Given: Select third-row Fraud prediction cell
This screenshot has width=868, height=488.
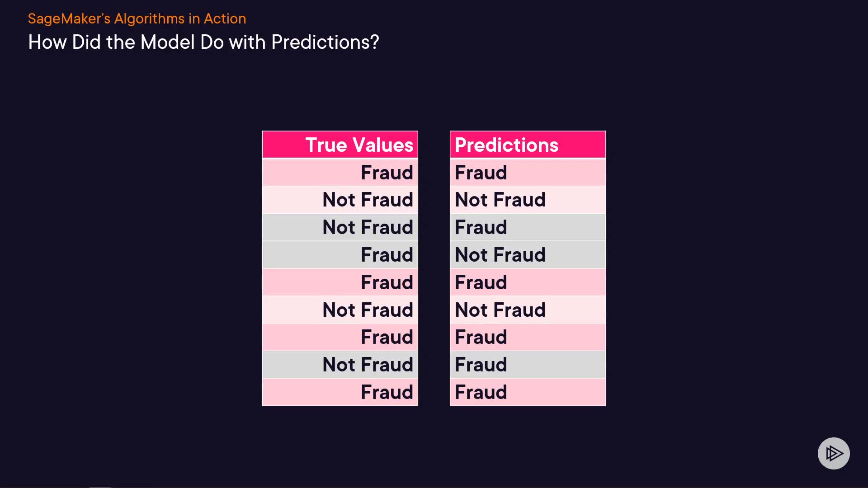Looking at the screenshot, I should coord(528,227).
